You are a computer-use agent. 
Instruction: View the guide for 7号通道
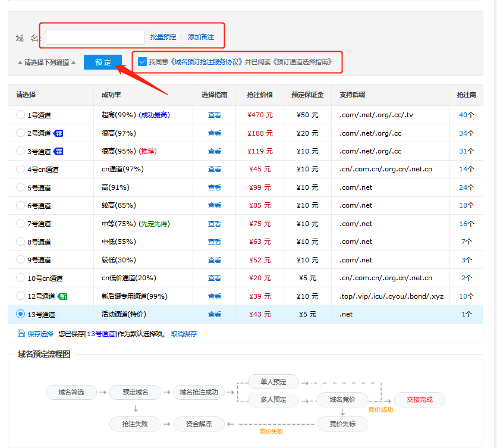214,224
